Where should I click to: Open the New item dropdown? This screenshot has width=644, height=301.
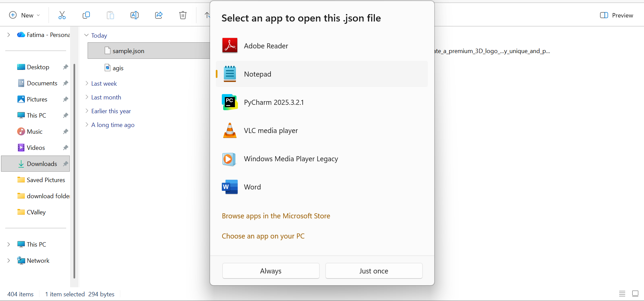pyautogui.click(x=24, y=15)
